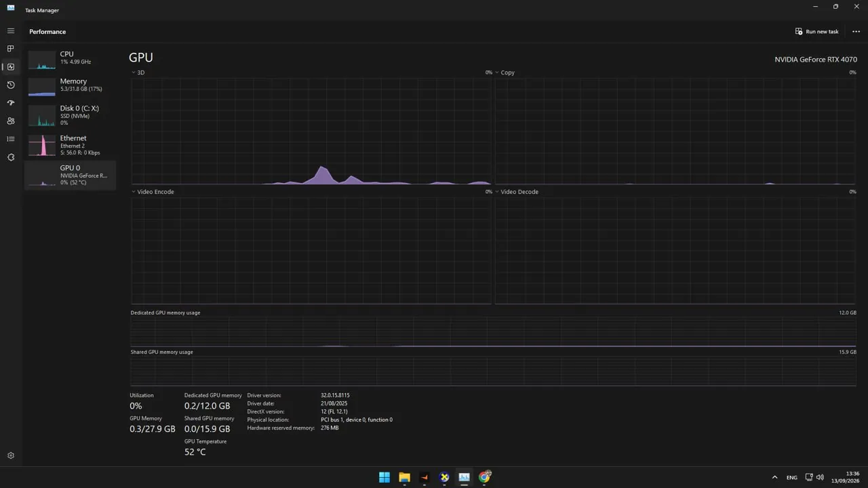Show hidden system tray icons

pos(774,477)
